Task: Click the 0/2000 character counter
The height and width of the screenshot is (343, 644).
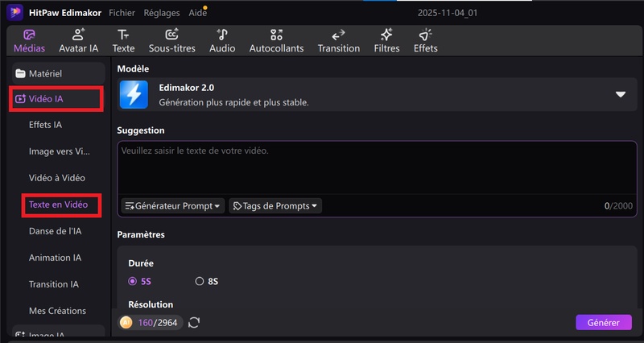Action: tap(618, 206)
